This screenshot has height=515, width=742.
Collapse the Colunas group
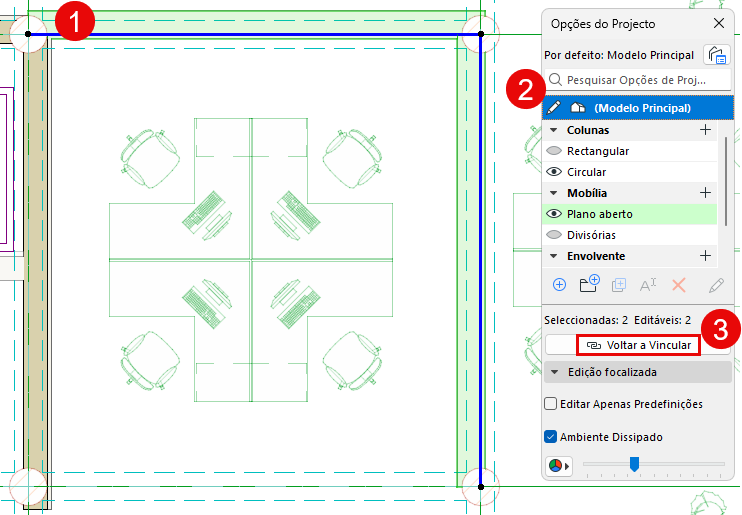(x=554, y=130)
